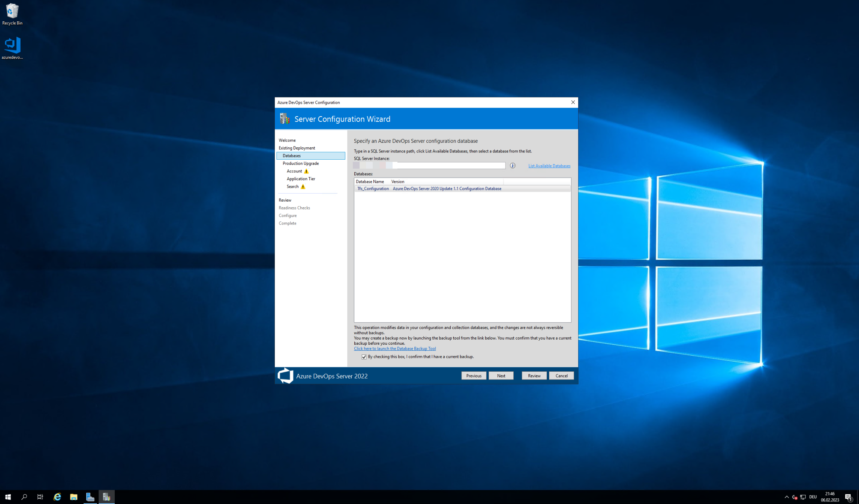The image size is (859, 504).
Task: Open the Windows Start menu
Action: tap(8, 497)
